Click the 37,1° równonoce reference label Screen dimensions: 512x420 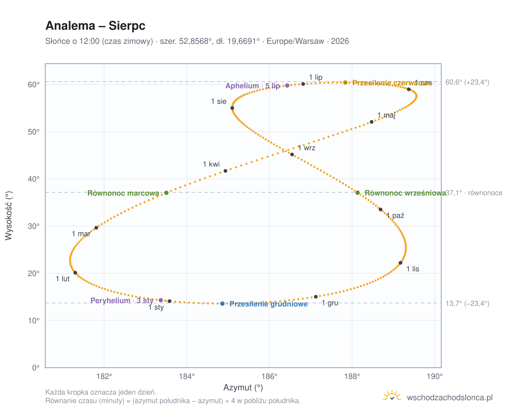(x=474, y=193)
